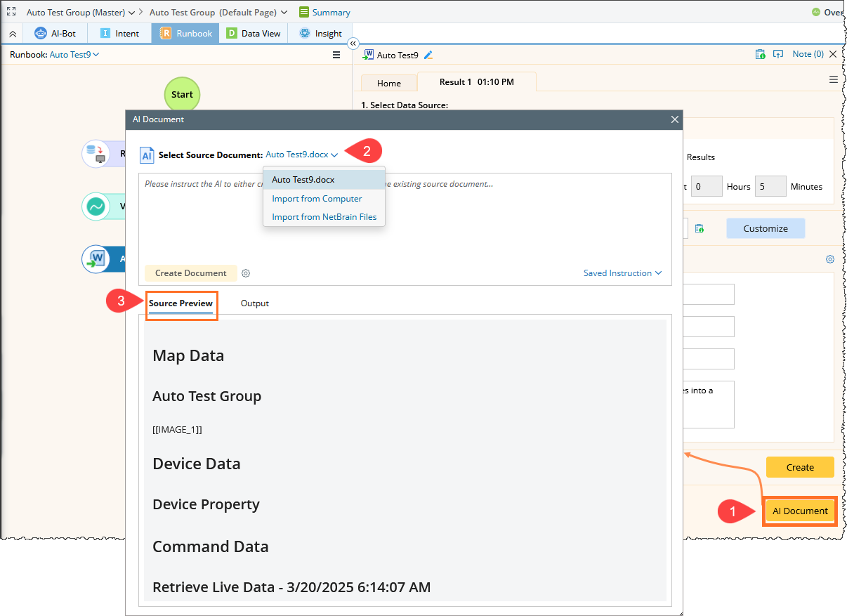847x616 pixels.
Task: Click the clipboard icon left of Customize
Action: tap(699, 229)
